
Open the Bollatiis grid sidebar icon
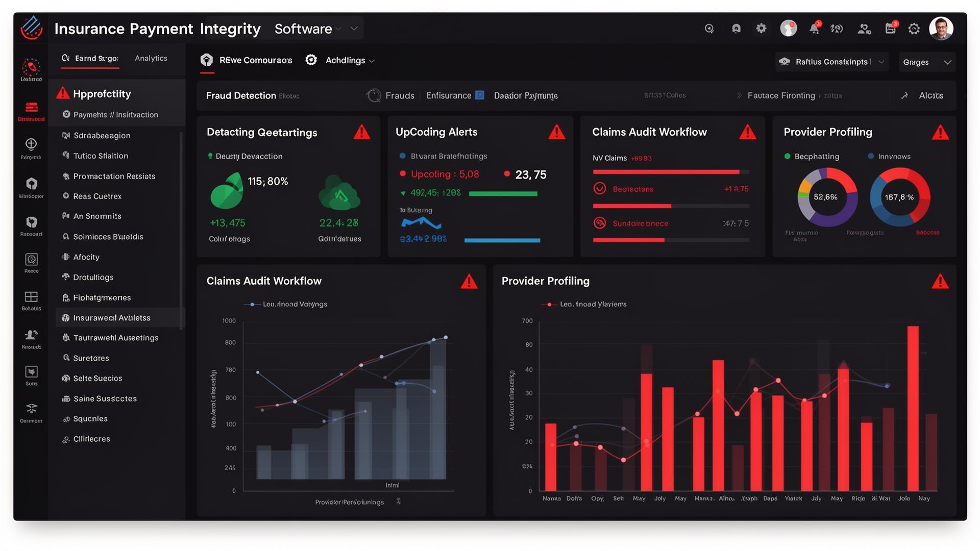pyautogui.click(x=32, y=300)
